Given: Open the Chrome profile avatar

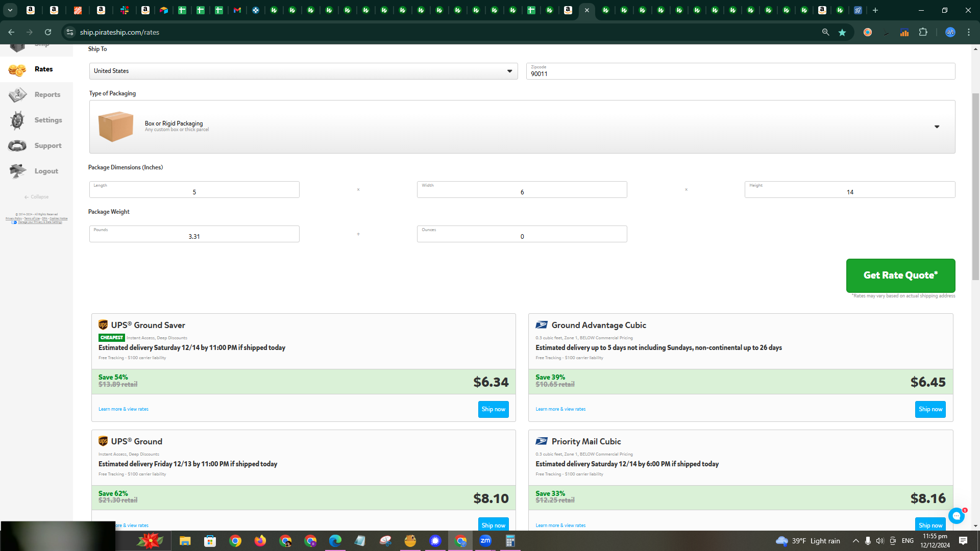Looking at the screenshot, I should pos(950,32).
